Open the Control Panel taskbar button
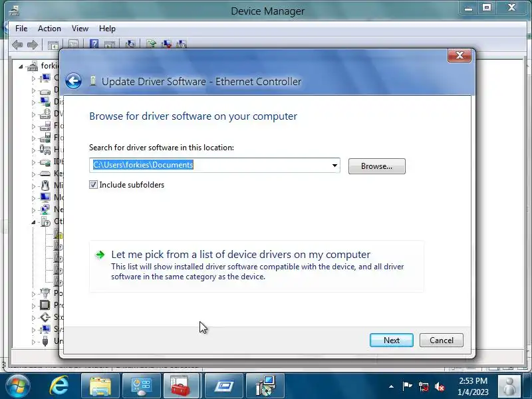This screenshot has width=532, height=399. tap(142, 386)
